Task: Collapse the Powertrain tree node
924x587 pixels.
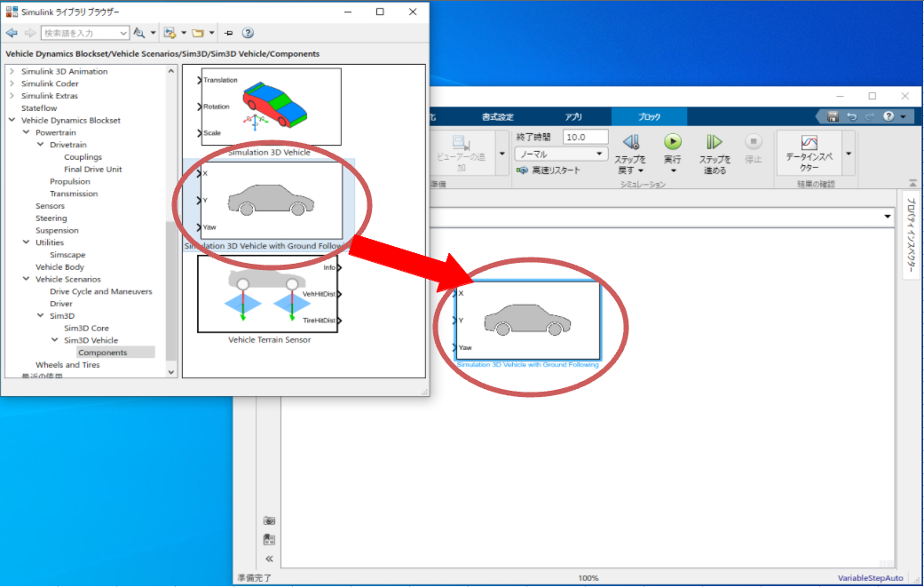Action: click(x=26, y=132)
